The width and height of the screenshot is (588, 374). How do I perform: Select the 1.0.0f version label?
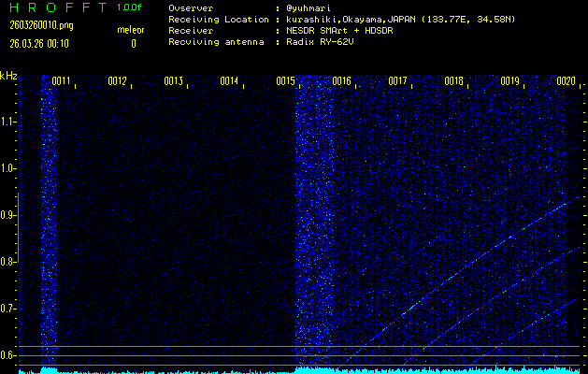(x=130, y=7)
